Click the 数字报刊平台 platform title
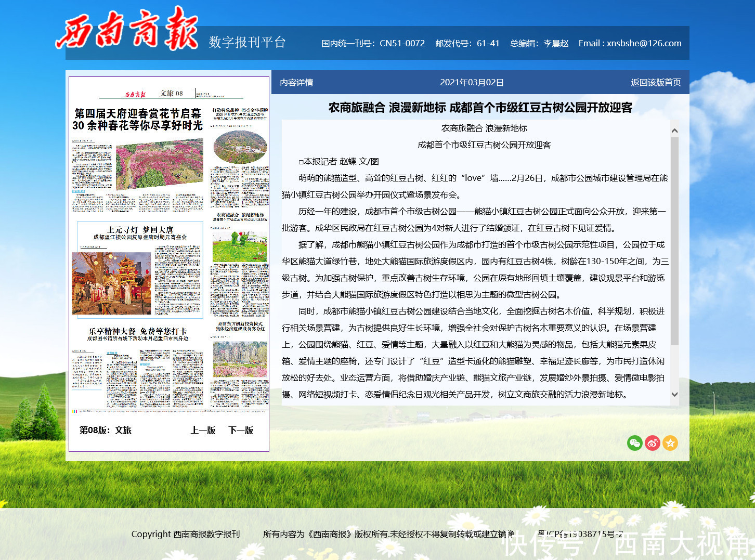The image size is (755, 560). tap(247, 43)
